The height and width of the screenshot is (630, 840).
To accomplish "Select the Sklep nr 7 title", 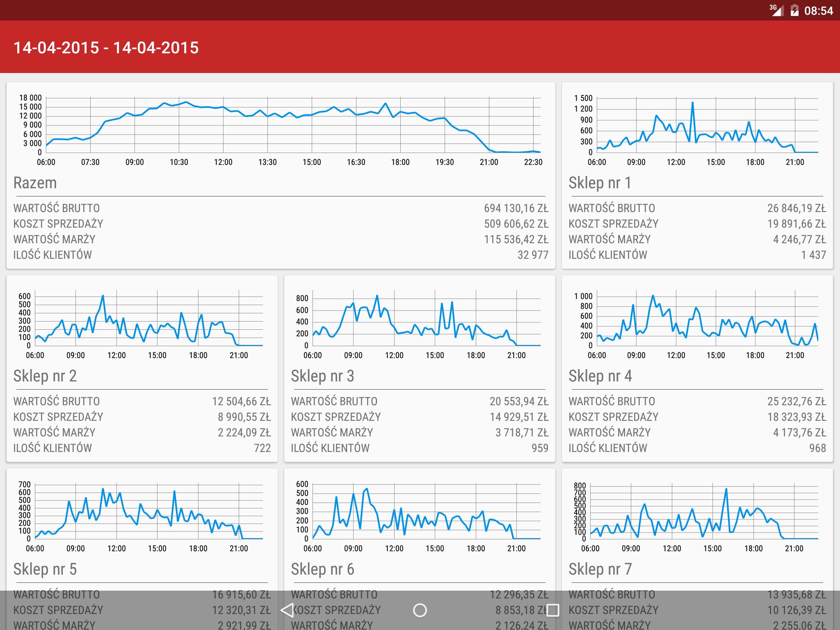I will tap(600, 569).
